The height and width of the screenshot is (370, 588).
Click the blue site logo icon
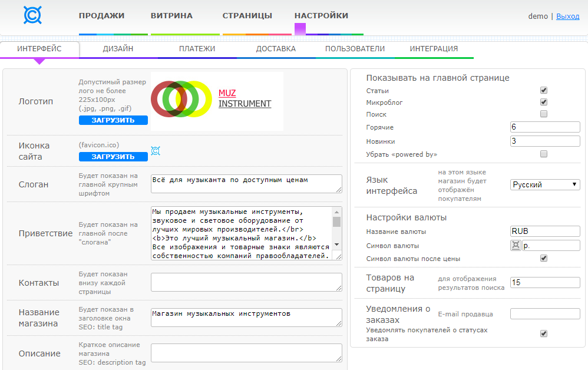click(x=32, y=15)
